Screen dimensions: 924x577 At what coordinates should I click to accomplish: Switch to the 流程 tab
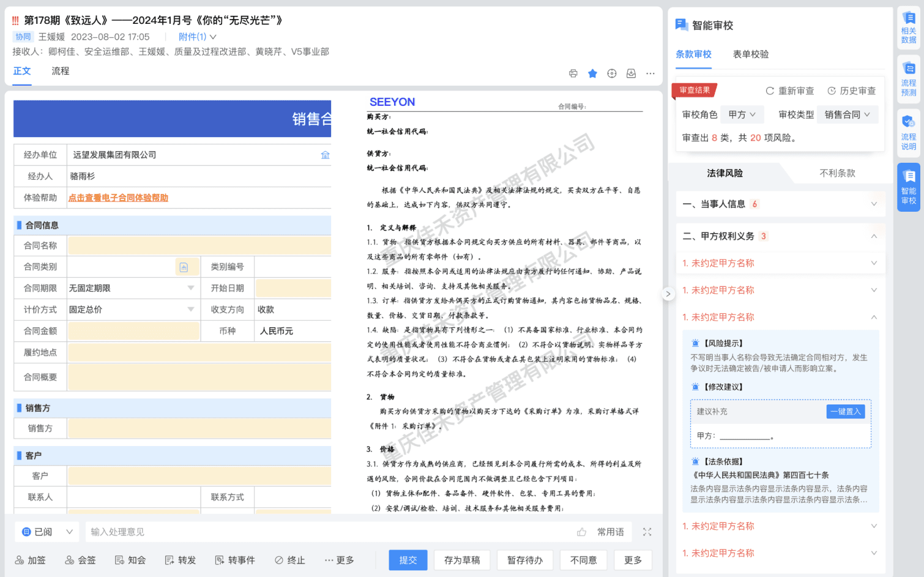(61, 71)
